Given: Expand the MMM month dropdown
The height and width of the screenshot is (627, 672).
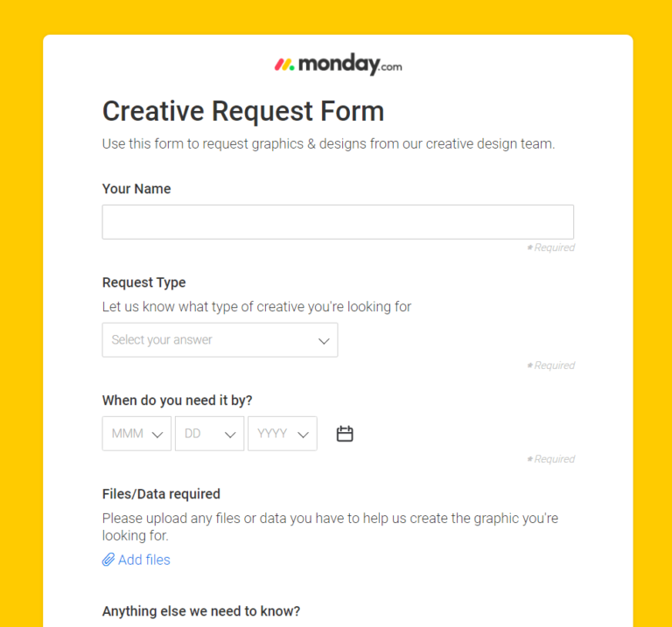Looking at the screenshot, I should pos(136,434).
